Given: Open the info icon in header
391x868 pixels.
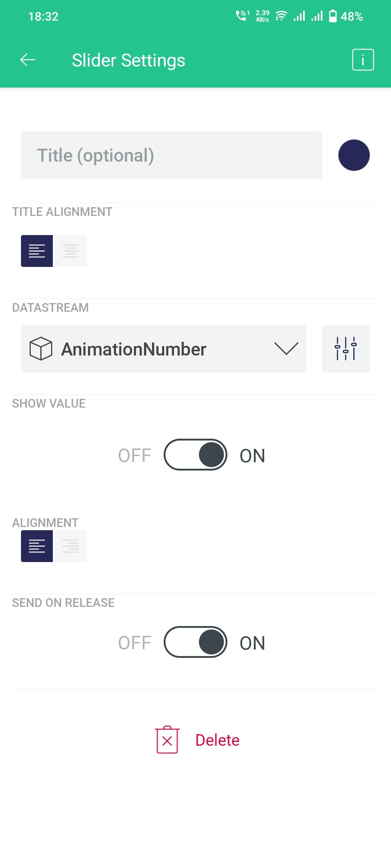Looking at the screenshot, I should [363, 60].
